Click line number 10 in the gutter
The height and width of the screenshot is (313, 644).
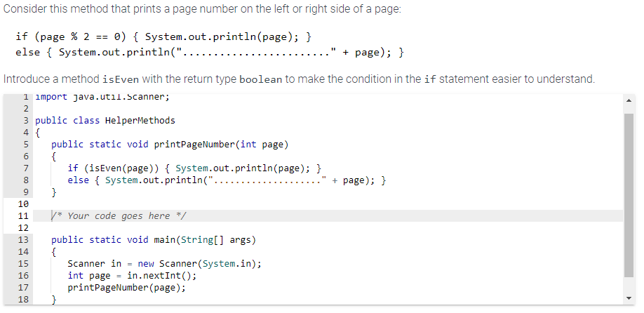tap(23, 204)
